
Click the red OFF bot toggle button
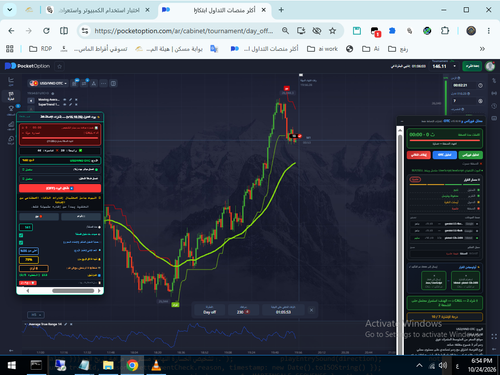(x=60, y=188)
